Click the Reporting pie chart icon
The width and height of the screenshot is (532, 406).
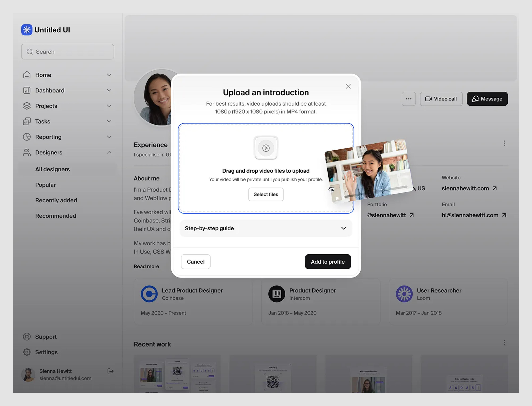point(27,137)
